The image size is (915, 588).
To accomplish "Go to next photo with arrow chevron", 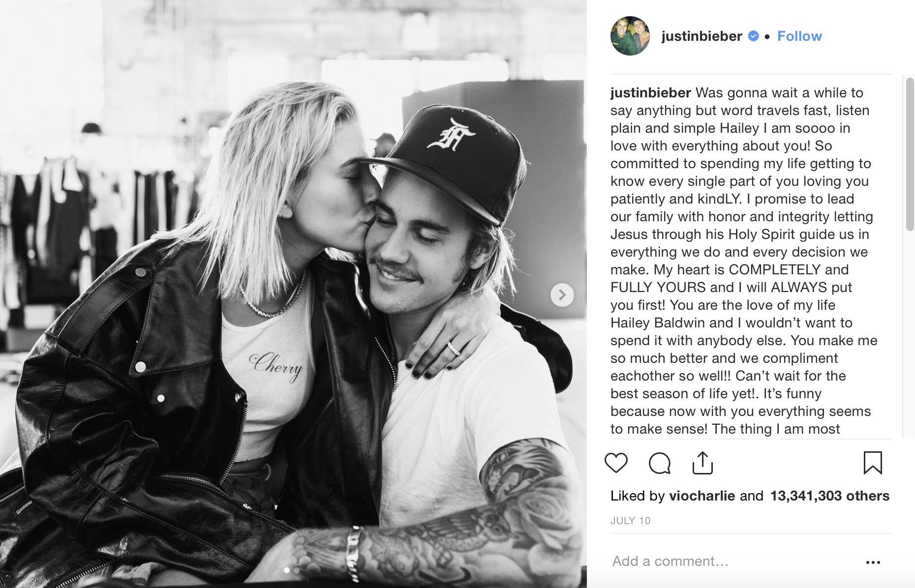I will coord(562,295).
